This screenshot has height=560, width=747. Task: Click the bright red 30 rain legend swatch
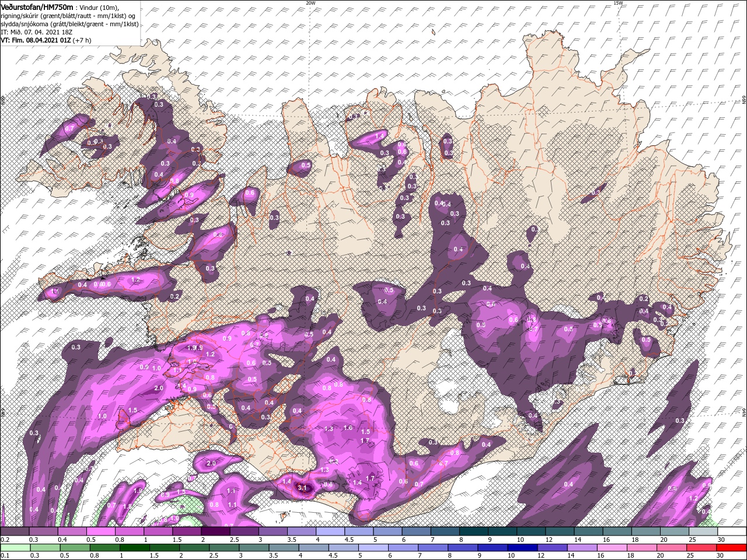pyautogui.click(x=732, y=547)
